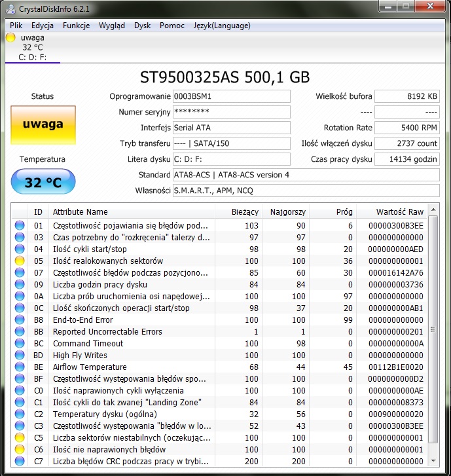This screenshot has width=451, height=476.
Task: Click the Standard field showing ATA8-ACS
Action: click(x=306, y=175)
